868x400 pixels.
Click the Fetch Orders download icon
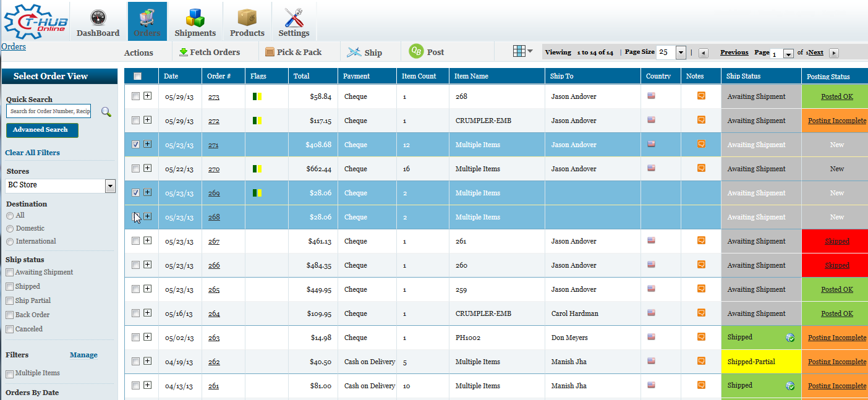click(x=184, y=52)
